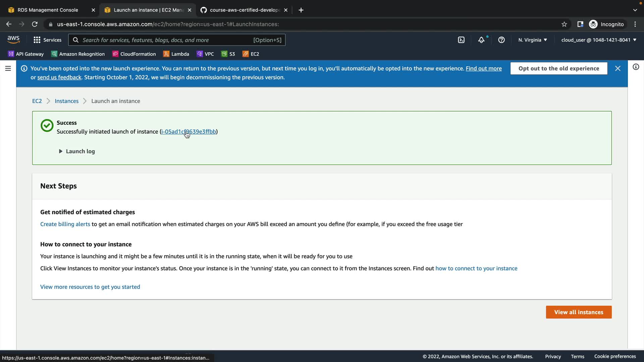This screenshot has height=362, width=644.
Task: Open launched instance ID link
Action: pos(189,131)
